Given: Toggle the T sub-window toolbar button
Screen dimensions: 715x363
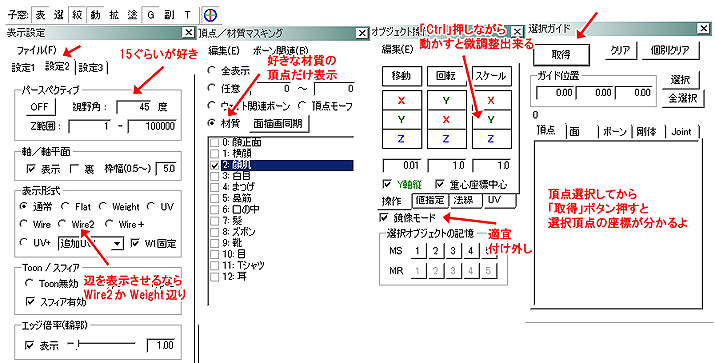Looking at the screenshot, I should 187,15.
